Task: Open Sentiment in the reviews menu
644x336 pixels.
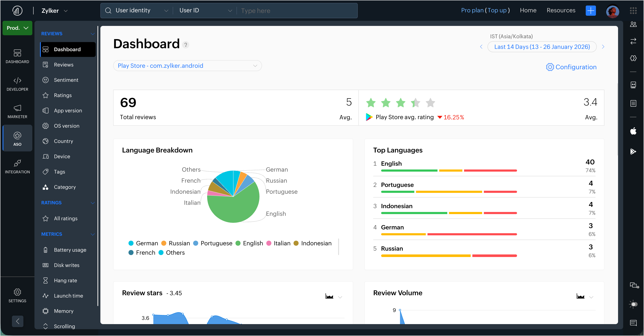Action: [66, 80]
